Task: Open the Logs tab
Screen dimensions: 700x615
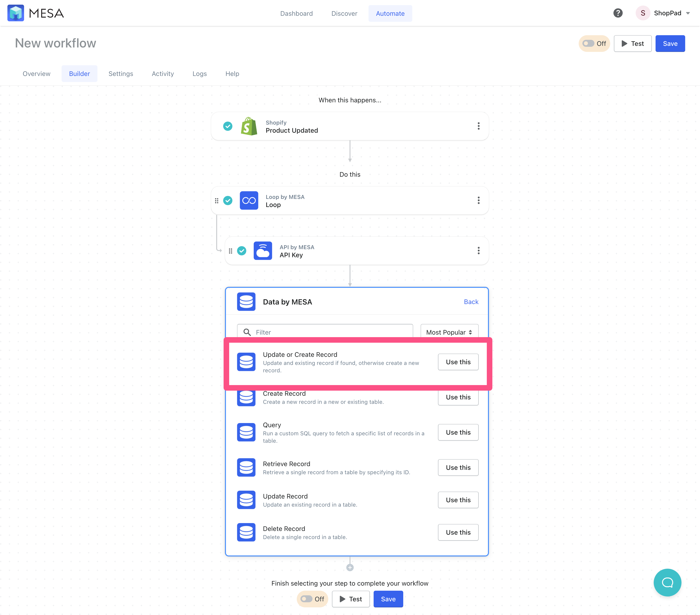Action: tap(200, 74)
